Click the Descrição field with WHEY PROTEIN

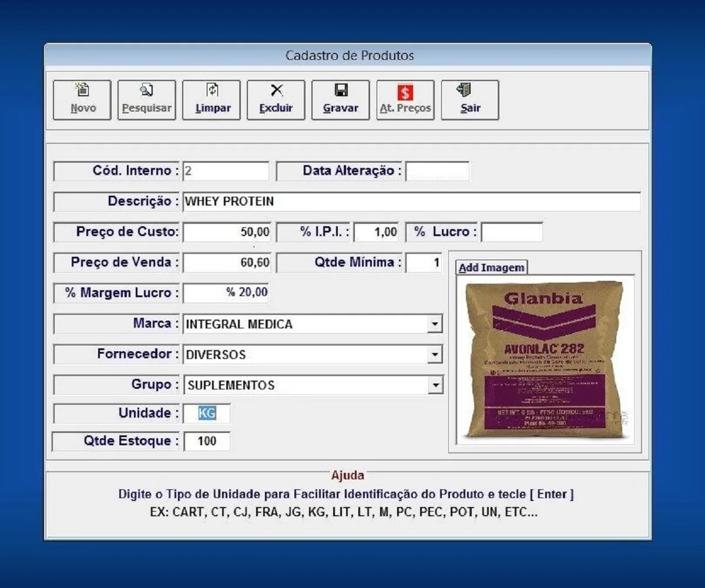click(411, 201)
